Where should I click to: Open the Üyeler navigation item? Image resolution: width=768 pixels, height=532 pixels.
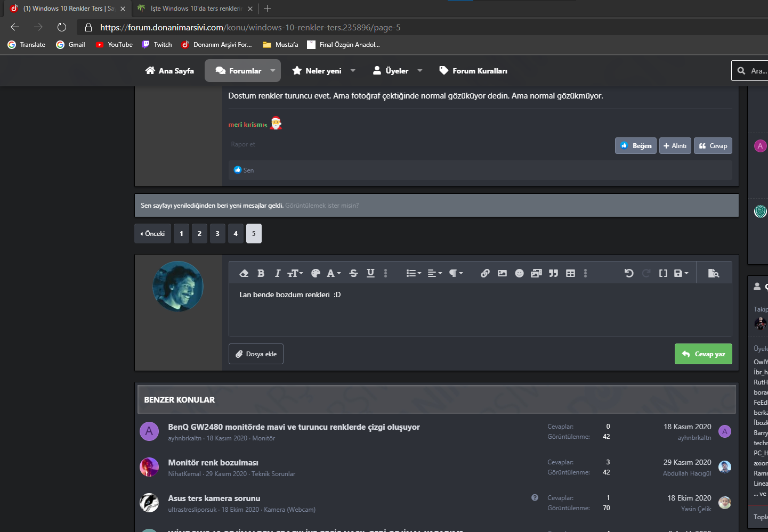click(391, 71)
